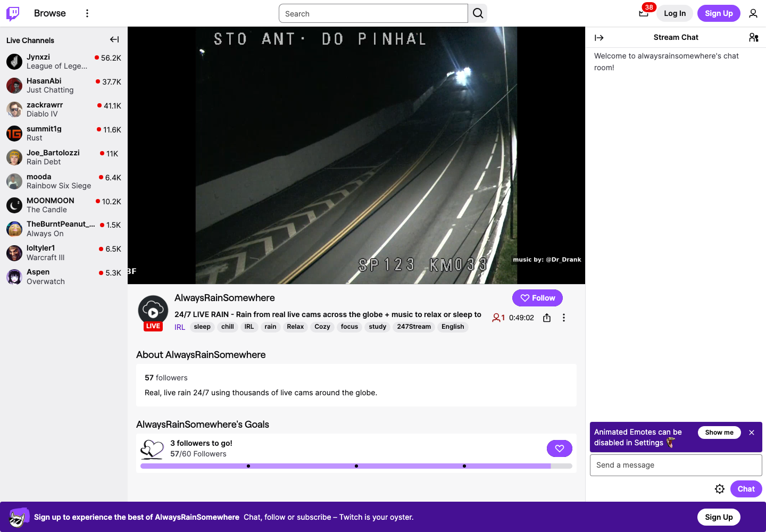Open Jynxzi live channel
The width and height of the screenshot is (766, 532).
point(64,62)
